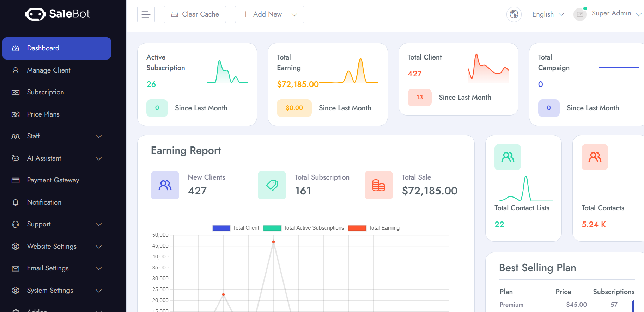Screen dimensions: 644x312
Task: Open the Super Admin account dropdown
Action: tap(616, 14)
